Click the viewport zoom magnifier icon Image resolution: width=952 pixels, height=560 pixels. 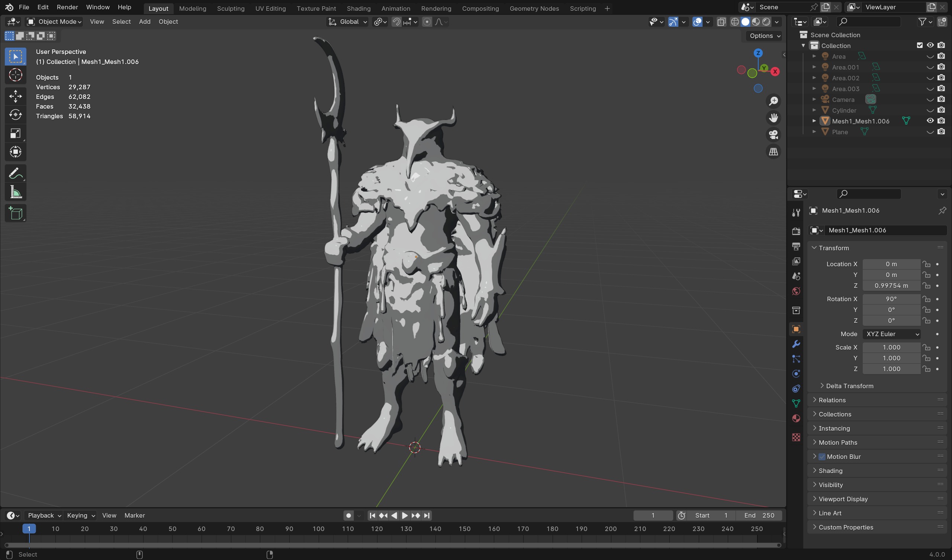tap(773, 101)
